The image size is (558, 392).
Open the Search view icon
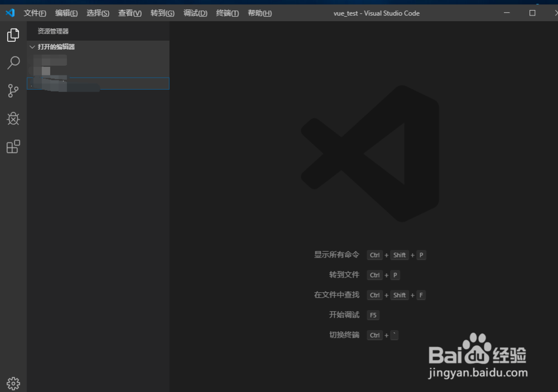pyautogui.click(x=13, y=63)
